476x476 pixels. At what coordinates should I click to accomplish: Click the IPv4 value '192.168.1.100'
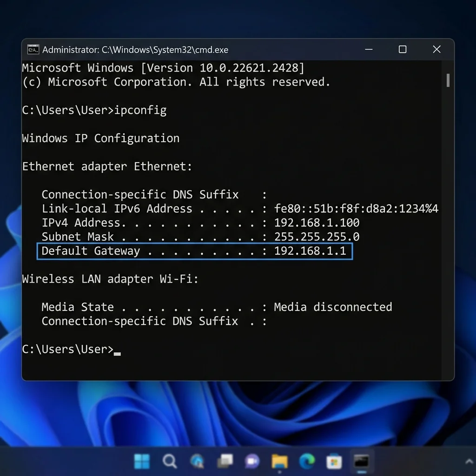pyautogui.click(x=317, y=223)
